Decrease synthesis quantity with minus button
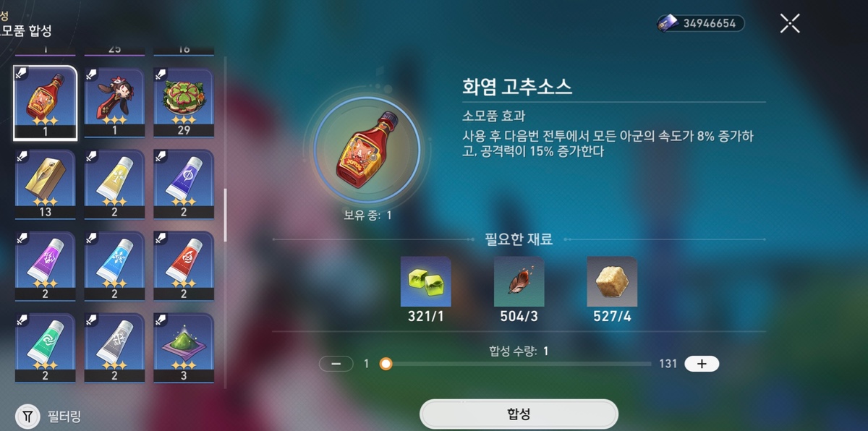The image size is (868, 431). point(336,364)
